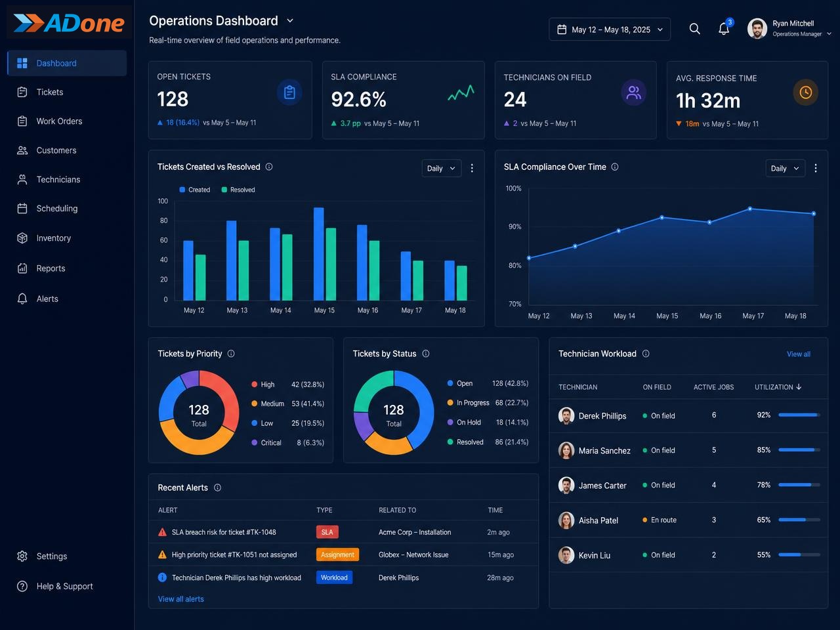The image size is (840, 630).
Task: Click the orange warning icon for #TK-1051 alert
Action: click(163, 555)
